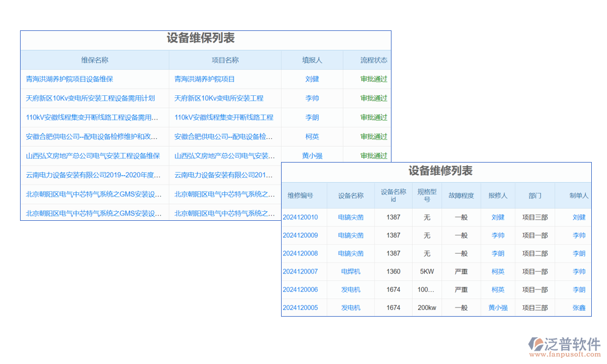Open 天府新区10Kv变电所安装工程 in 项目名称 column
Viewport: 607px width, 364px height.
[219, 98]
